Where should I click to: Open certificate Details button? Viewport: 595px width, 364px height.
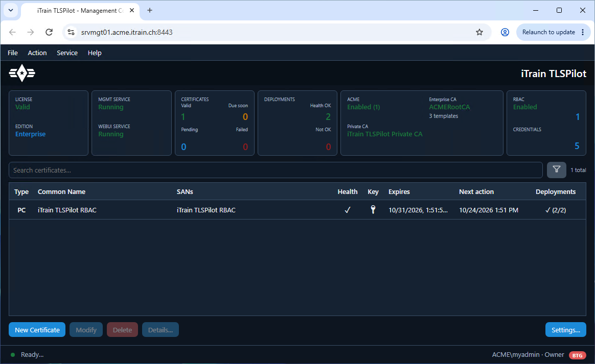(x=160, y=330)
